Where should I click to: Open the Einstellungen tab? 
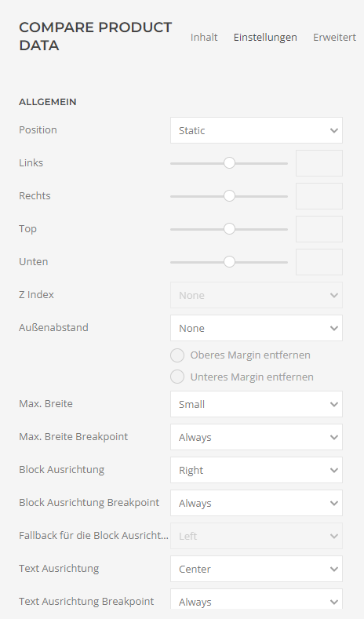[x=265, y=38]
